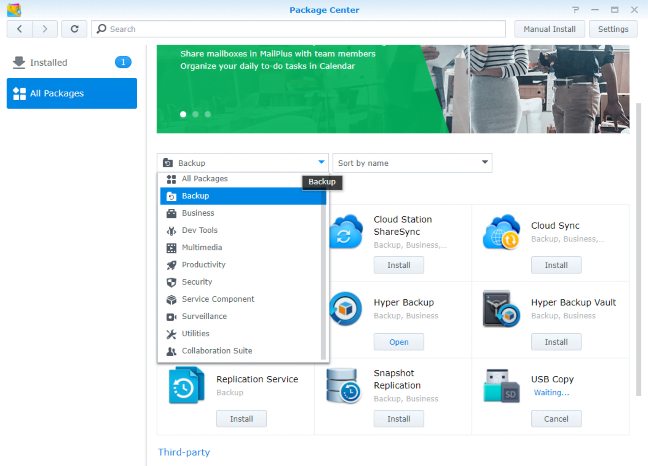Click the Replication Service icon
648x466 pixels.
(187, 386)
